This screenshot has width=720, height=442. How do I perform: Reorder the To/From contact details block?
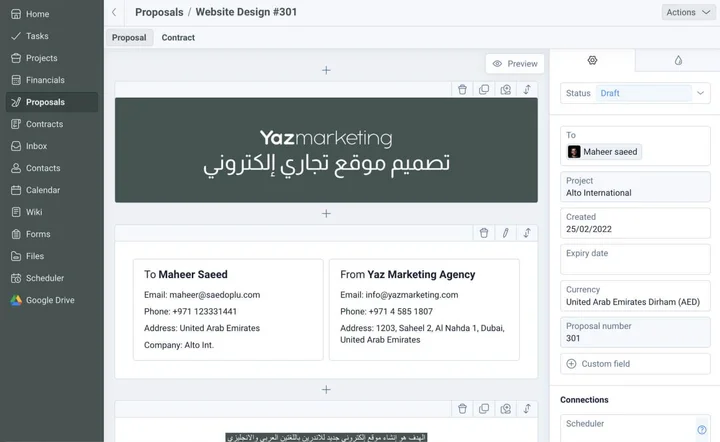[x=527, y=233]
